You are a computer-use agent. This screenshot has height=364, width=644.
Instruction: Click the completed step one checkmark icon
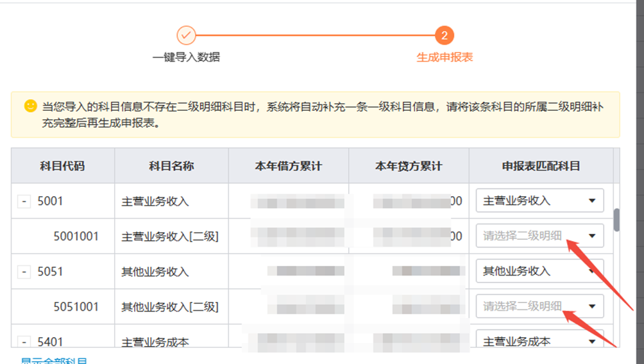(186, 35)
